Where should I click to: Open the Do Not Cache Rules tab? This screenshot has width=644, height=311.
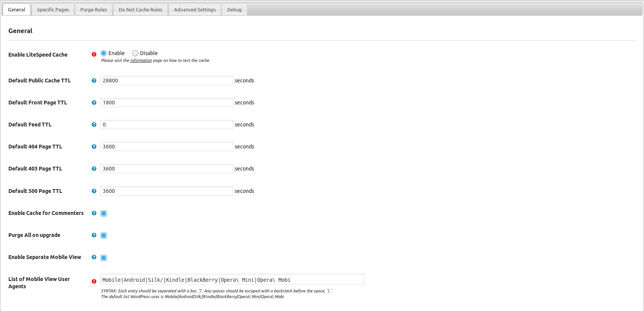140,9
